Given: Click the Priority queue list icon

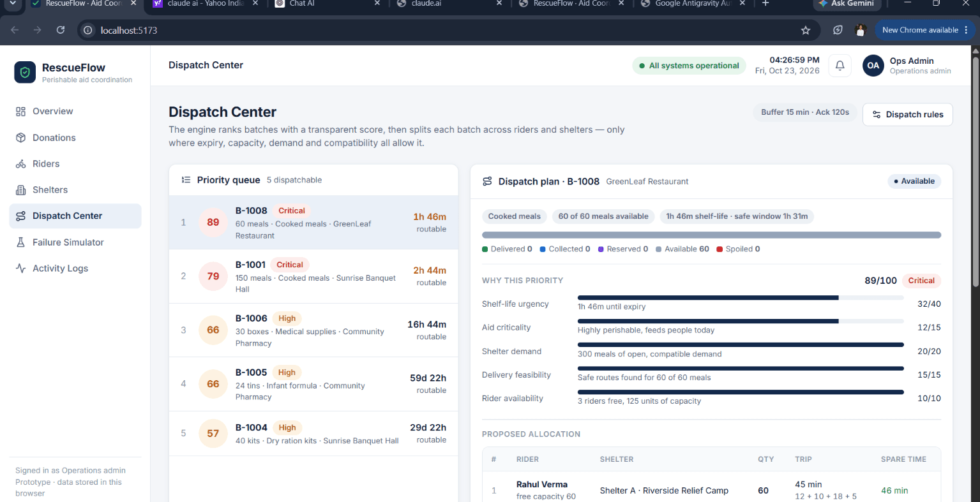Looking at the screenshot, I should (x=186, y=180).
